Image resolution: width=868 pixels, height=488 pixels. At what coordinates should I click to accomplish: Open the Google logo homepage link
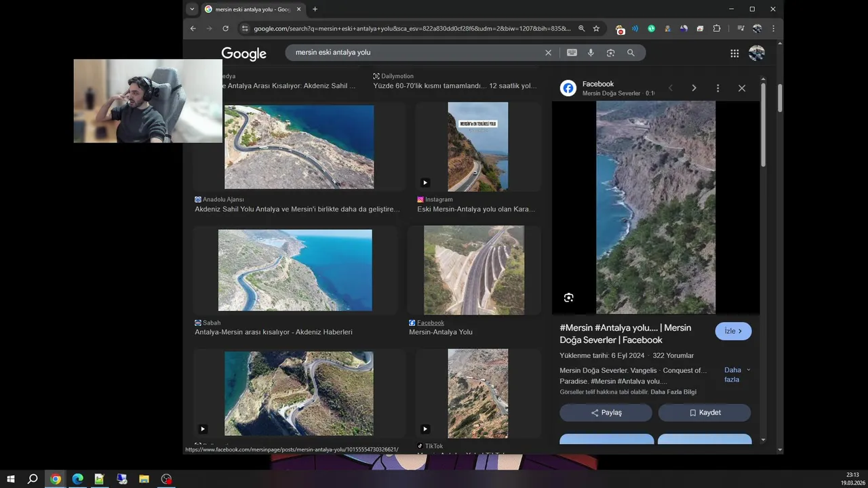click(x=244, y=54)
